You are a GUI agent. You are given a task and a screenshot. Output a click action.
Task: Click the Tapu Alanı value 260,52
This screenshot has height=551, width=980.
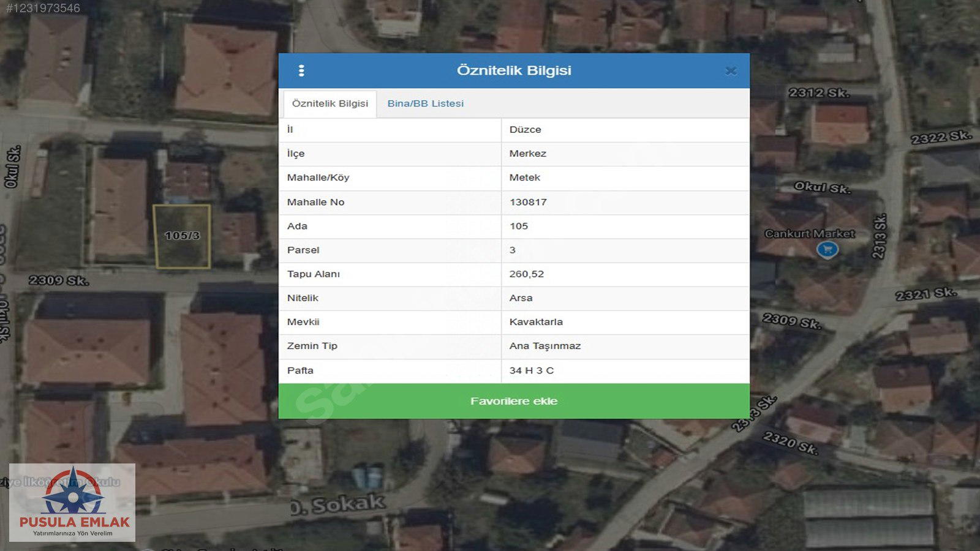(x=526, y=274)
